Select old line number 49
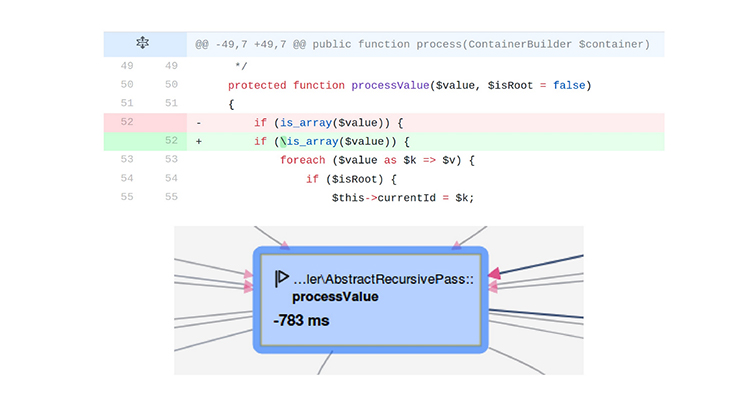 click(127, 66)
